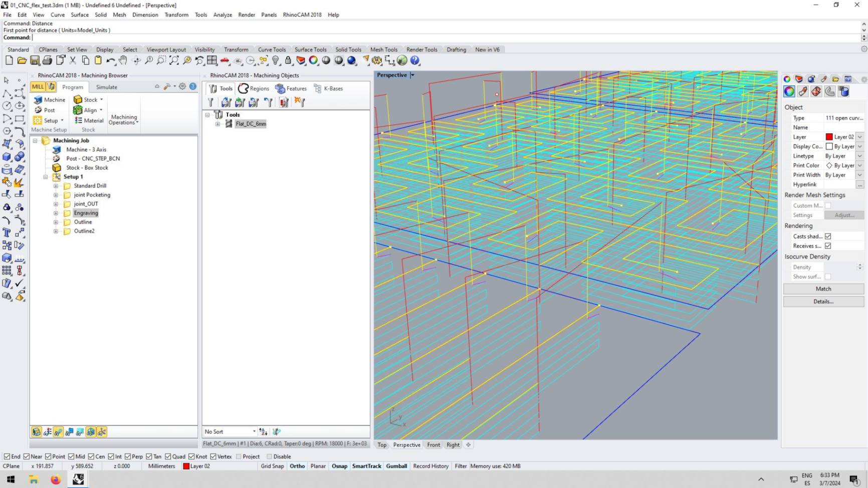Screen dimensions: 868x488
Task: Open the Layer dropdown in Object properties
Action: pyautogui.click(x=860, y=137)
